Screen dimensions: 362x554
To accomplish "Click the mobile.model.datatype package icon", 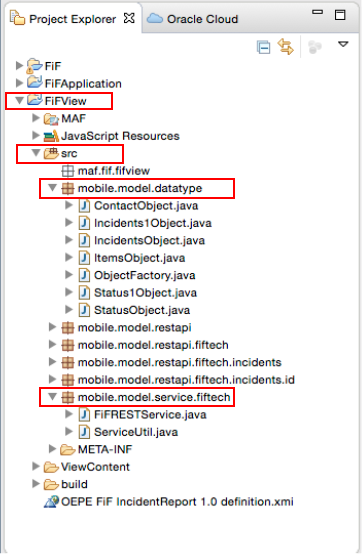I will coord(68,188).
